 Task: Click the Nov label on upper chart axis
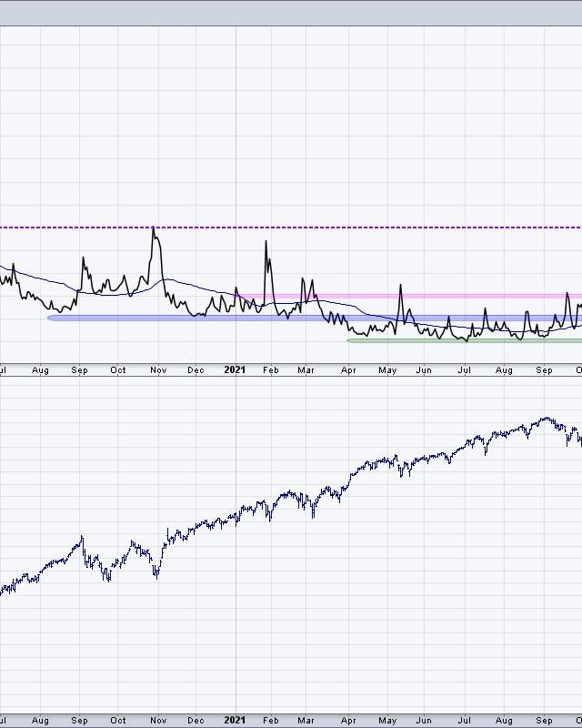158,370
